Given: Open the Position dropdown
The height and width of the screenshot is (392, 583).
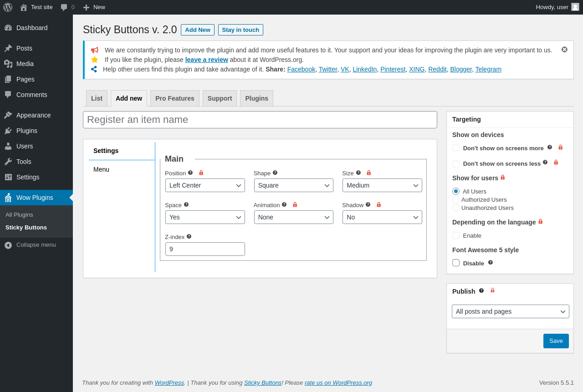Looking at the screenshot, I should click(205, 185).
